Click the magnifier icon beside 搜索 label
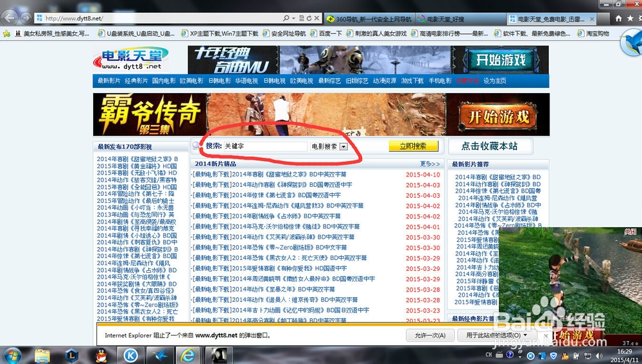The height and width of the screenshot is (364, 642). pyautogui.click(x=196, y=145)
